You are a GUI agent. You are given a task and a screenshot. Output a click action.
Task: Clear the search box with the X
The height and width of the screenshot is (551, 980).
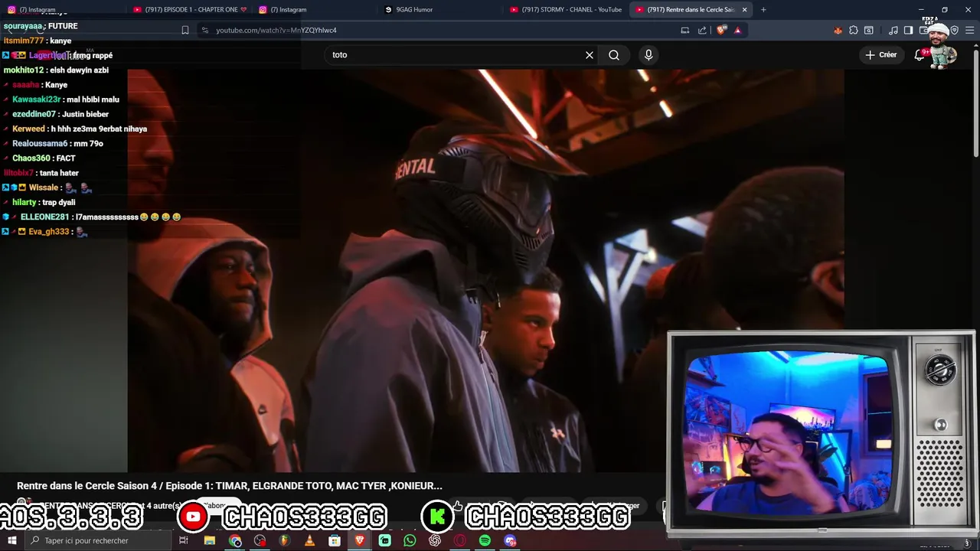[590, 55]
